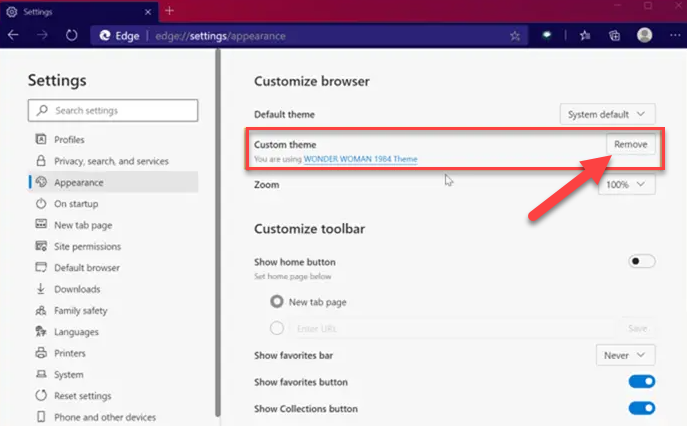Open the Downloads settings section

point(77,289)
